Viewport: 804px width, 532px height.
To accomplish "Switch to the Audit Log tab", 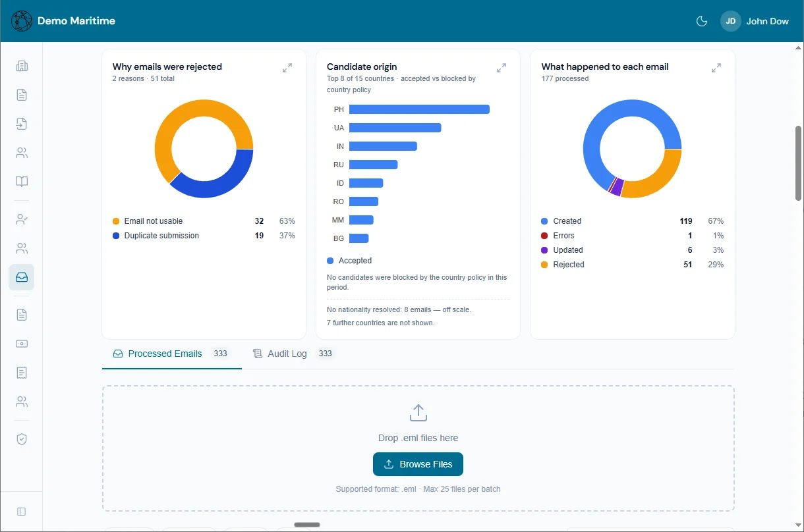I will pos(294,354).
